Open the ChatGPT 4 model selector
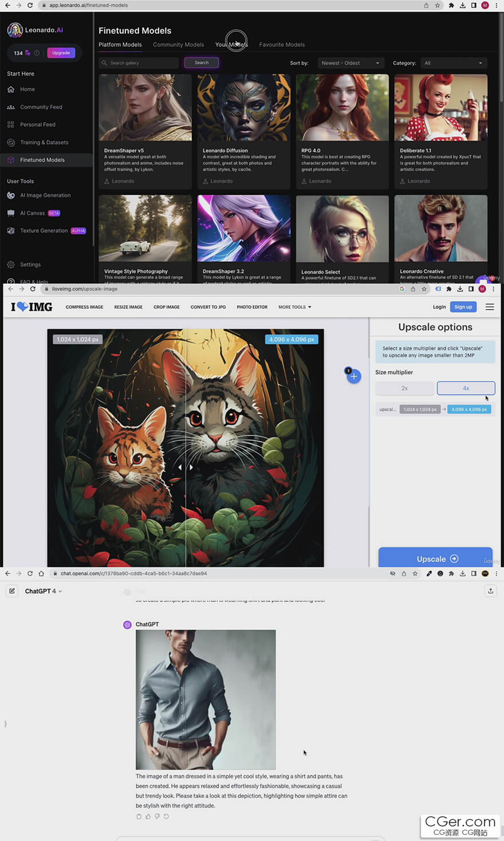504x841 pixels. (x=43, y=591)
